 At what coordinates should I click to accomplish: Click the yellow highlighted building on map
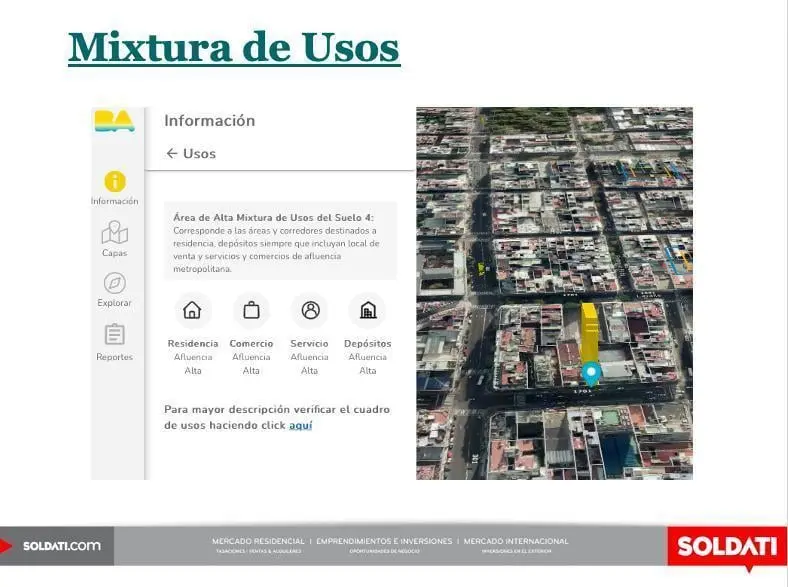point(589,332)
